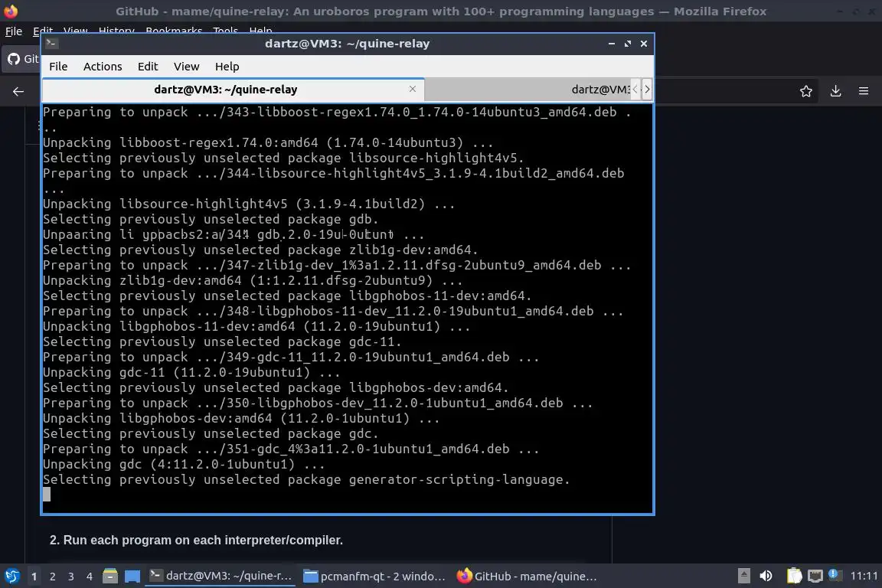Open the terminal Edit menu
The width and height of the screenshot is (882, 588).
click(x=148, y=67)
